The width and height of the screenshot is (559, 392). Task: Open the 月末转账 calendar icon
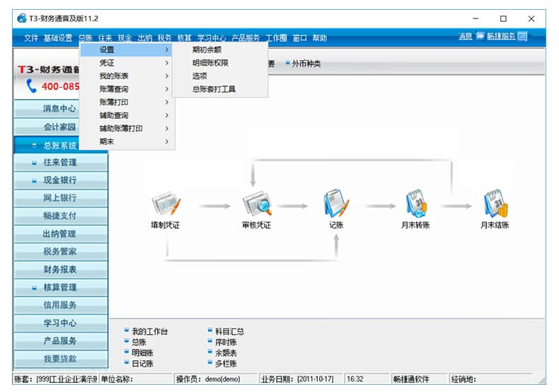click(416, 204)
